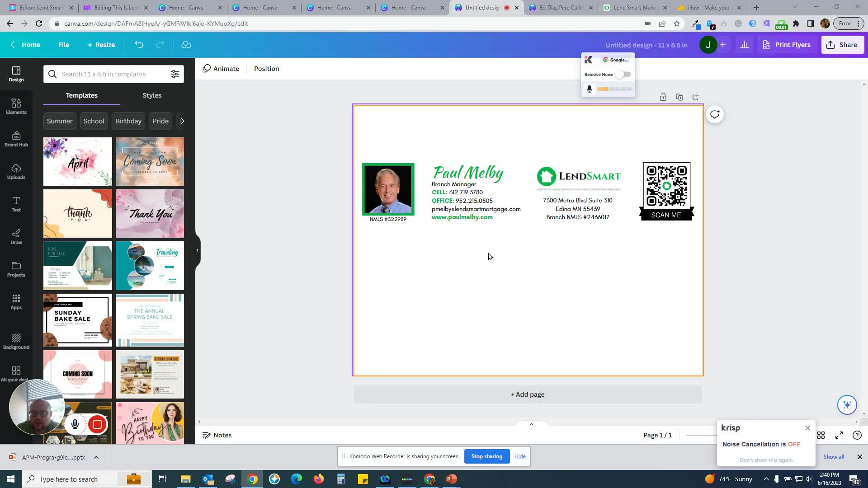
Task: Select the Sunday Bake Sale template thumbnail
Action: tap(78, 320)
